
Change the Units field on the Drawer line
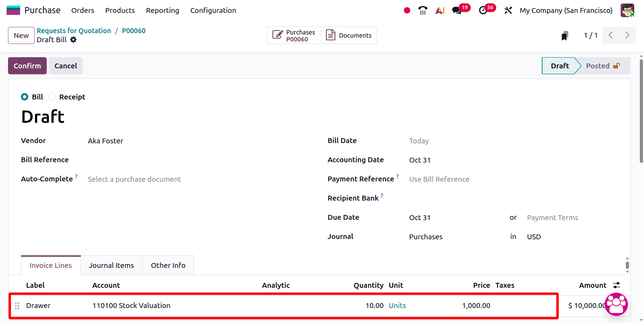[x=397, y=305]
